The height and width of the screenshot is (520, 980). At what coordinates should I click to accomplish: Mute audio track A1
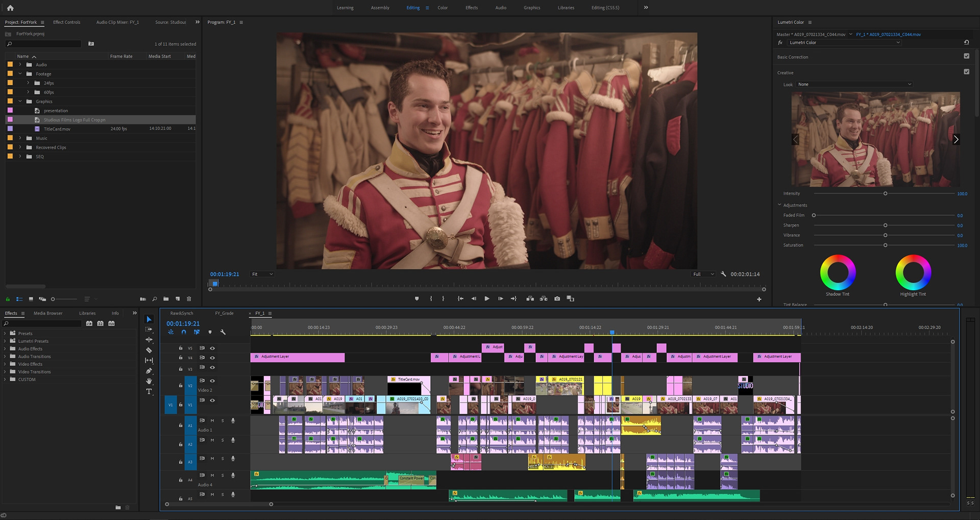pyautogui.click(x=212, y=420)
